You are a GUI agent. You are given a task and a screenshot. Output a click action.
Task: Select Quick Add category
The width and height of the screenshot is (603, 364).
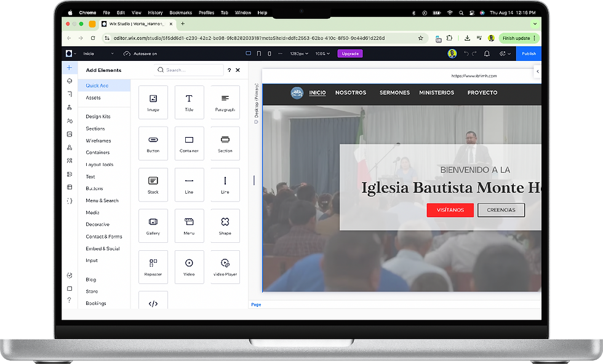click(104, 85)
